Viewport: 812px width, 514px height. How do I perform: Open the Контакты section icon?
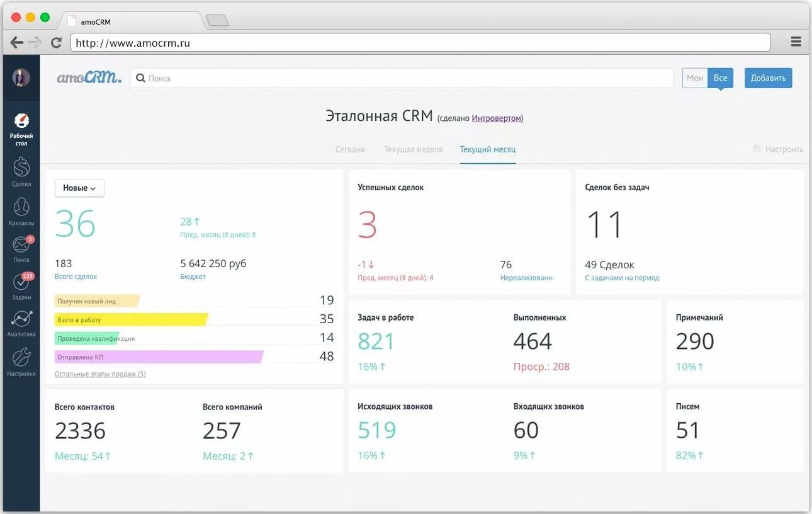[21, 206]
